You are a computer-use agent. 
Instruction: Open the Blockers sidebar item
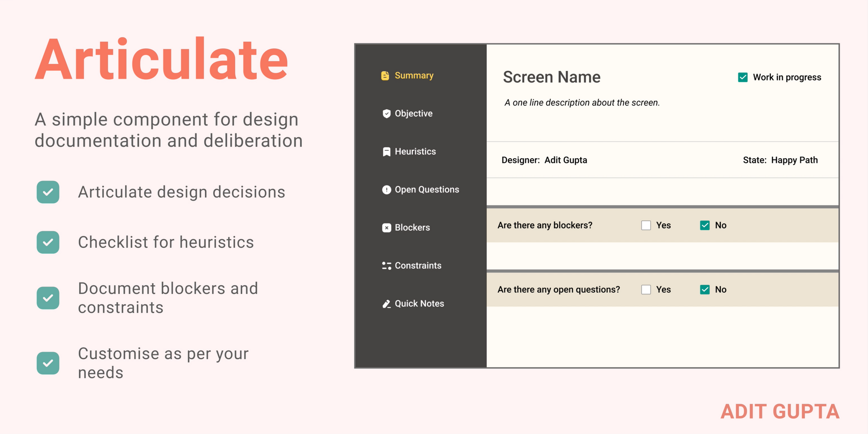click(406, 228)
